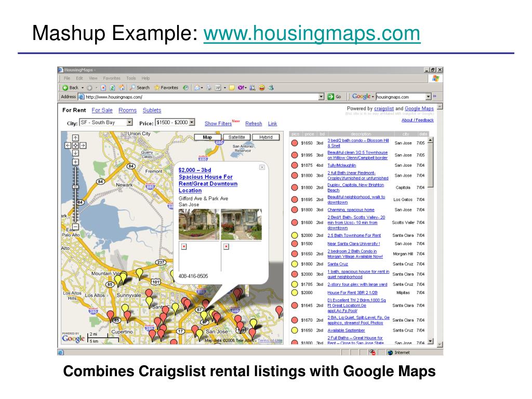Click the Link hyperlink next to Refresh
Image resolution: width=532 pixels, height=399 pixels.
click(x=272, y=124)
